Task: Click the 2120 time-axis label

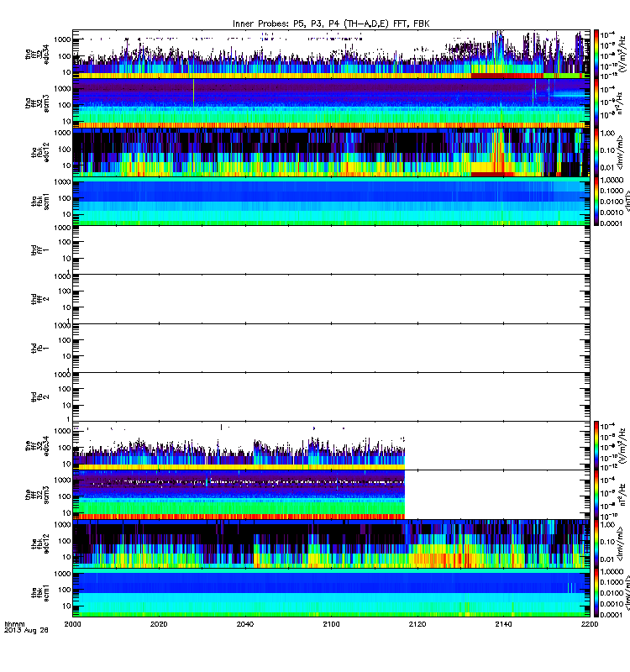Action: click(417, 624)
